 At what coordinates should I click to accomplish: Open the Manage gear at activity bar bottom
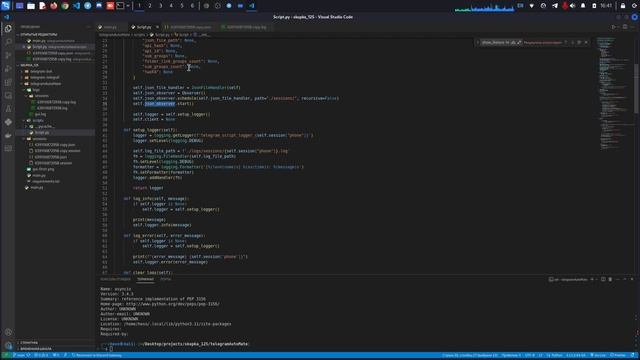coord(8,345)
